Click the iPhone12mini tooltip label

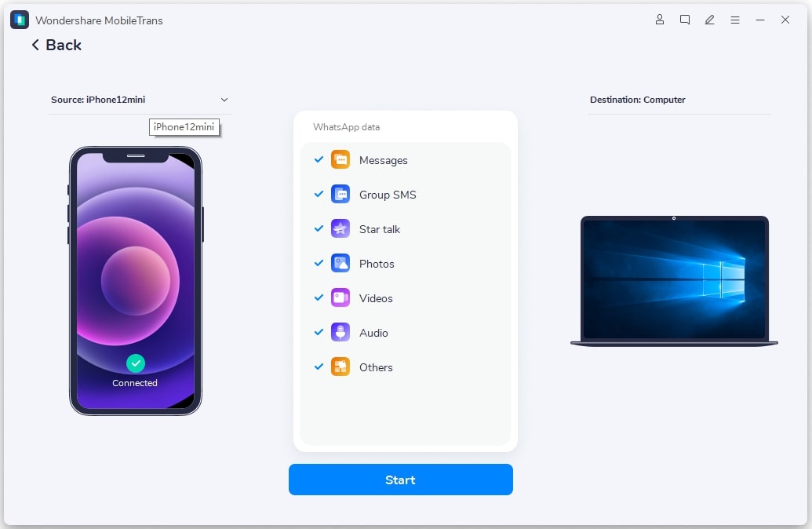pos(184,127)
